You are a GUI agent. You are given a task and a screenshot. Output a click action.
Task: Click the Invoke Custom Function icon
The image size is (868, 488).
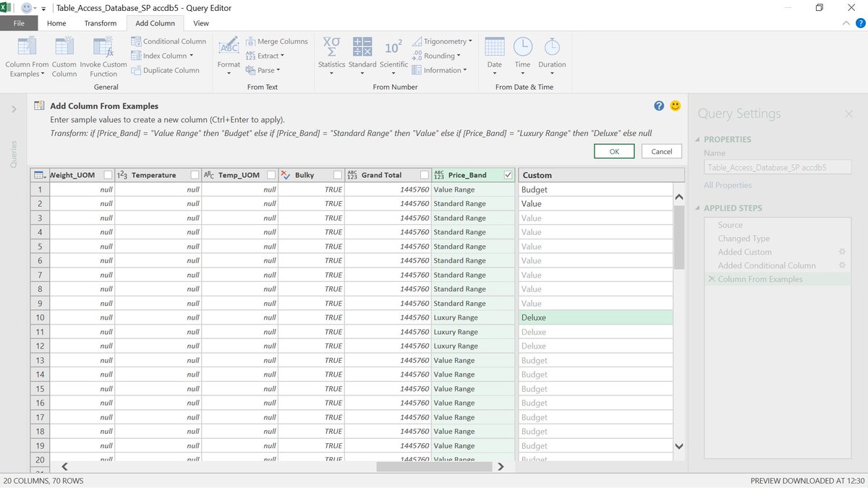coord(103,56)
